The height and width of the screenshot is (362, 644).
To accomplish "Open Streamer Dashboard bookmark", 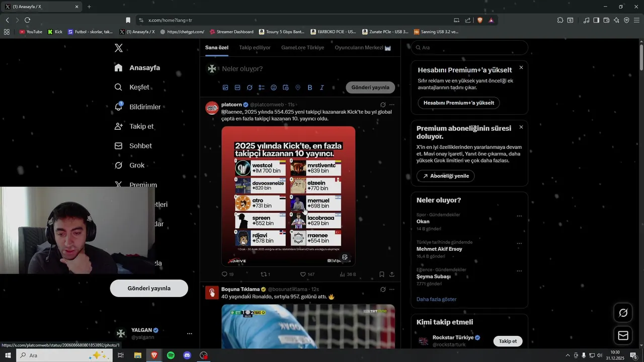I will point(231,32).
